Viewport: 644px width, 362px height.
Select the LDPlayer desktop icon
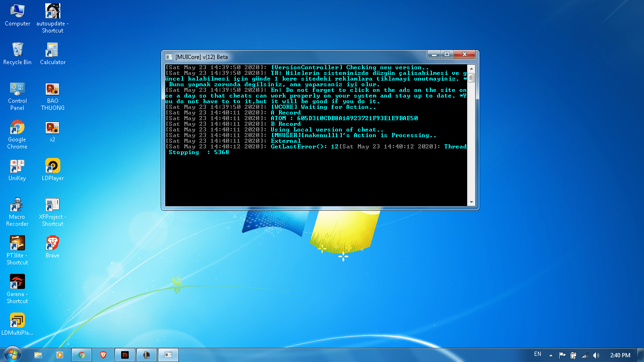pyautogui.click(x=52, y=170)
